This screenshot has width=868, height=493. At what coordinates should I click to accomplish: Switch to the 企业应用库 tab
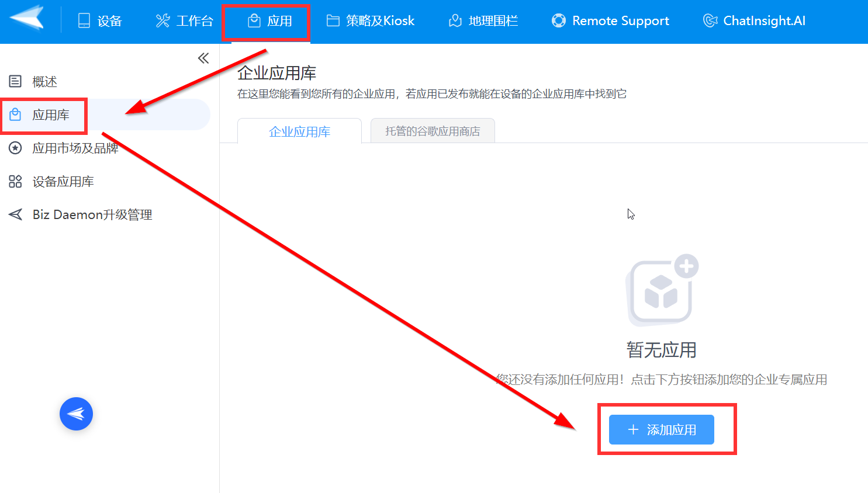point(300,131)
